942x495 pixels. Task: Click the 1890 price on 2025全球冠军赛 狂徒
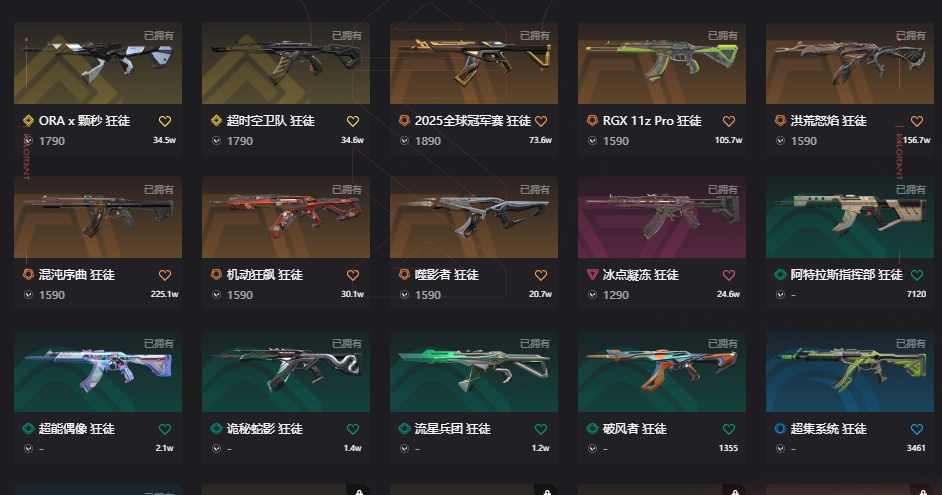coord(428,141)
